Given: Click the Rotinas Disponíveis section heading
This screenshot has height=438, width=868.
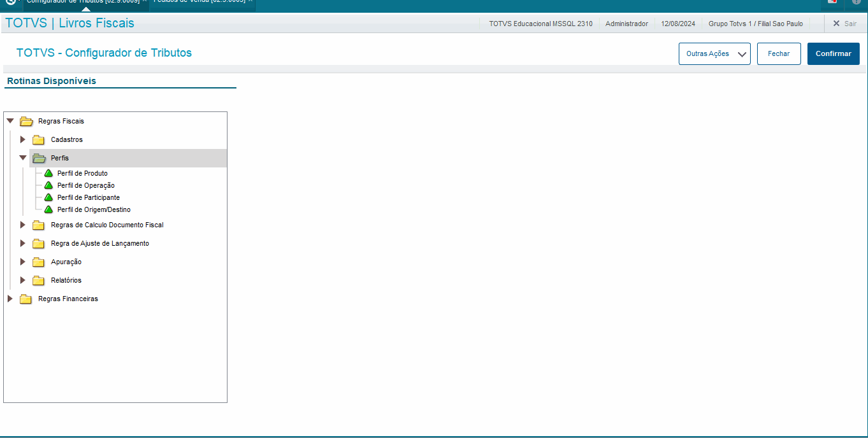Looking at the screenshot, I should 52,81.
